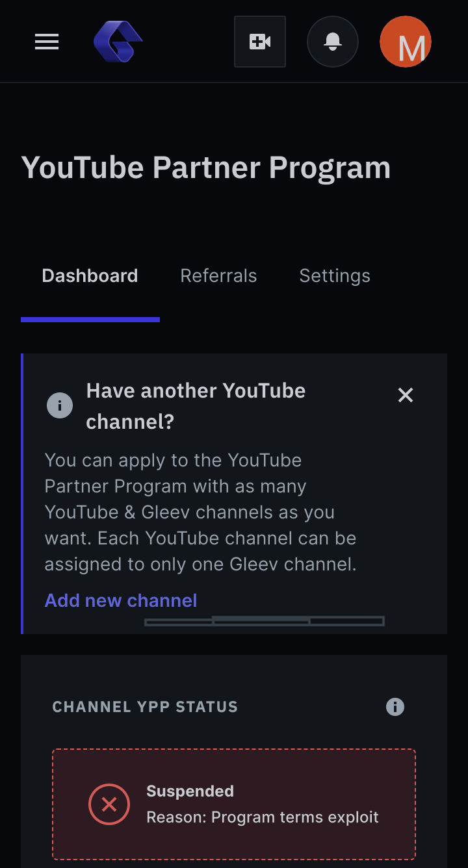Click the "YouTube Partner Program" page heading
The image size is (468, 868).
pyautogui.click(x=206, y=168)
